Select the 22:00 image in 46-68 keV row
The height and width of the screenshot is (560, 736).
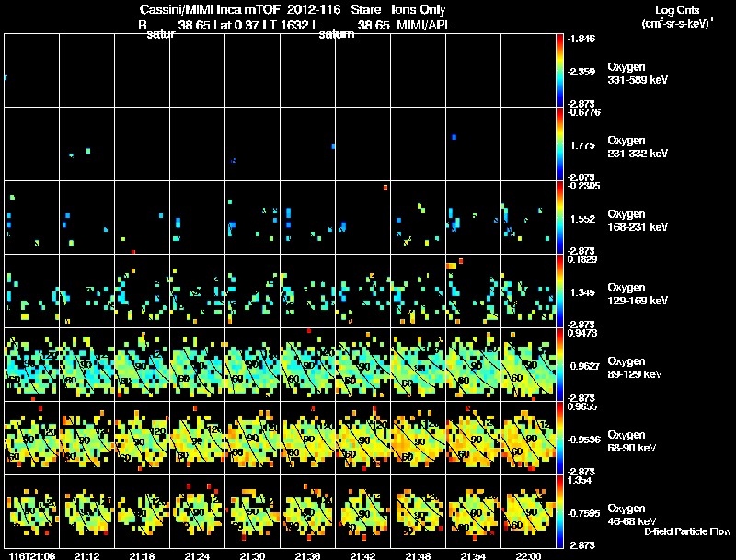coord(528,511)
